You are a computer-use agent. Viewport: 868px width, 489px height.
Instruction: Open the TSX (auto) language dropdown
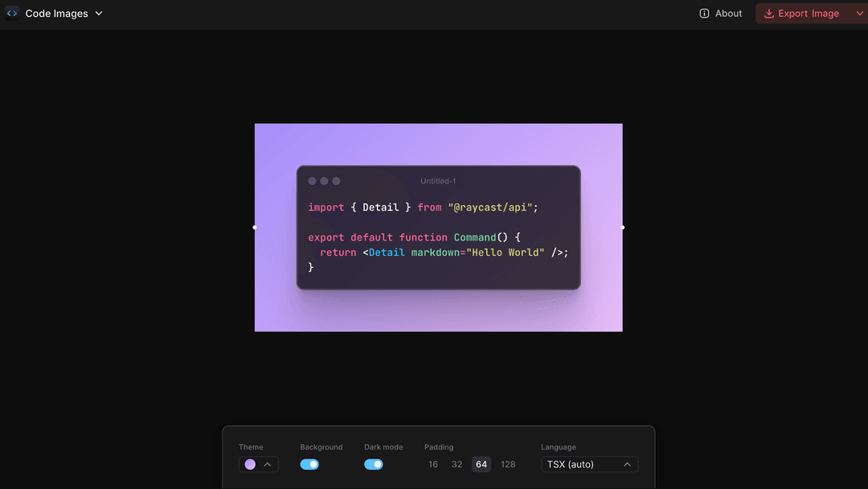point(589,464)
